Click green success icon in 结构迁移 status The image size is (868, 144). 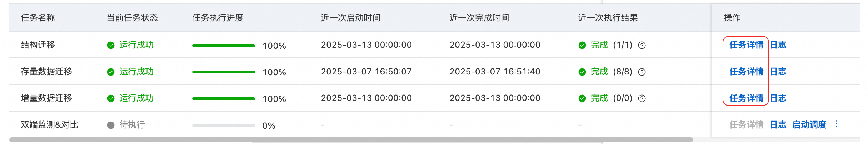point(111,45)
